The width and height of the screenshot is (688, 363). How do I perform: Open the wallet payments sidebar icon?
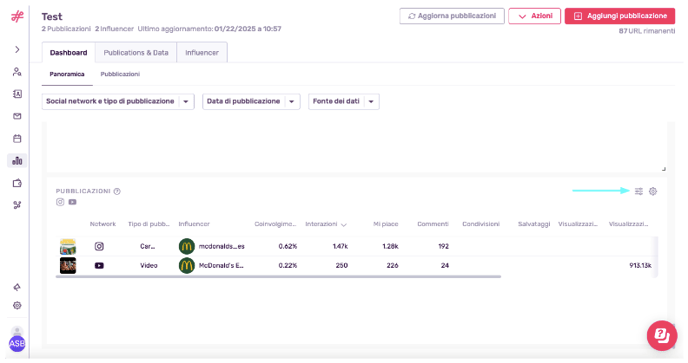click(17, 183)
